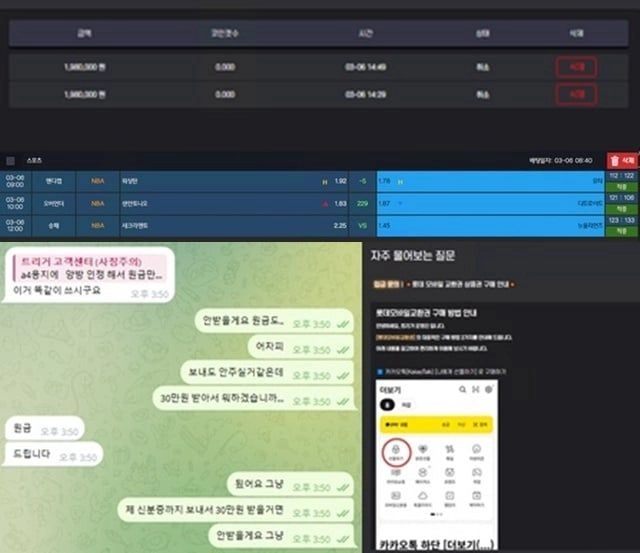
Task: Click the blue checkbox above phone screenshot
Action: (380, 372)
